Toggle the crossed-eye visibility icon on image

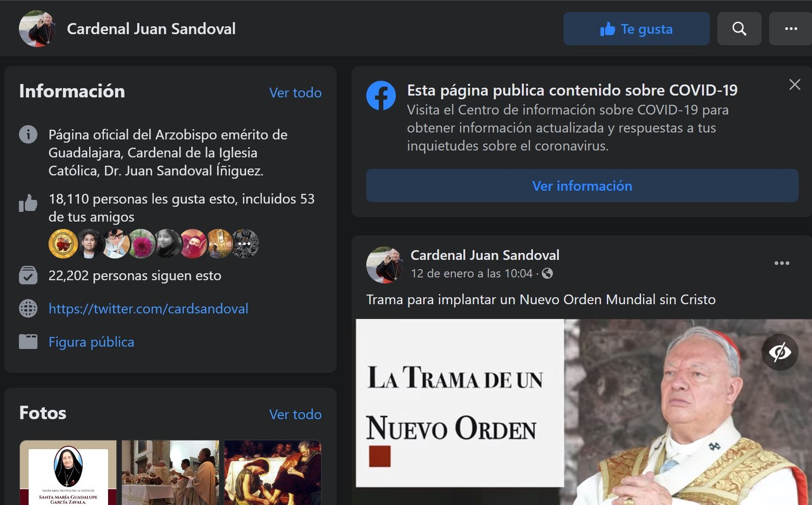[x=780, y=352]
